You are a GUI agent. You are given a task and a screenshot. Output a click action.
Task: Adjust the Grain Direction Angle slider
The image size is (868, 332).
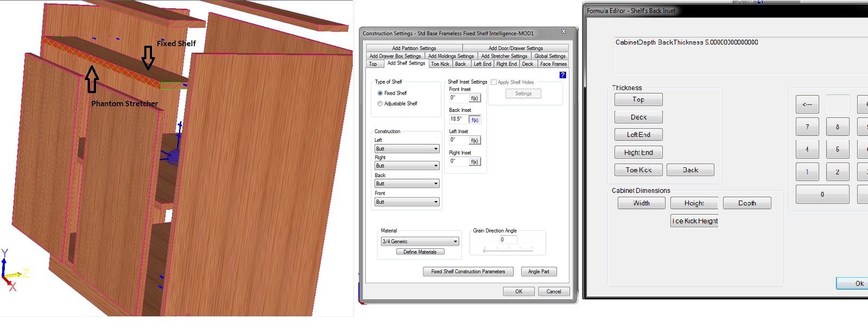point(485,250)
